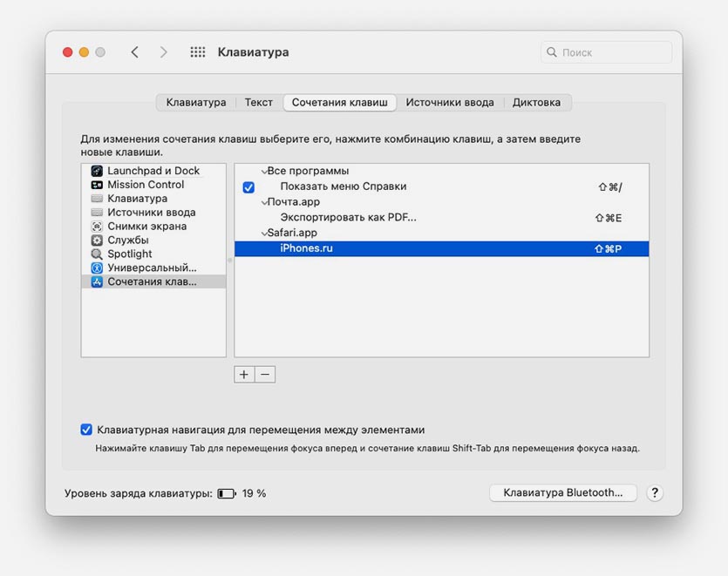Open the Службы gear icon entry
This screenshot has height=576, width=728.
click(x=97, y=241)
